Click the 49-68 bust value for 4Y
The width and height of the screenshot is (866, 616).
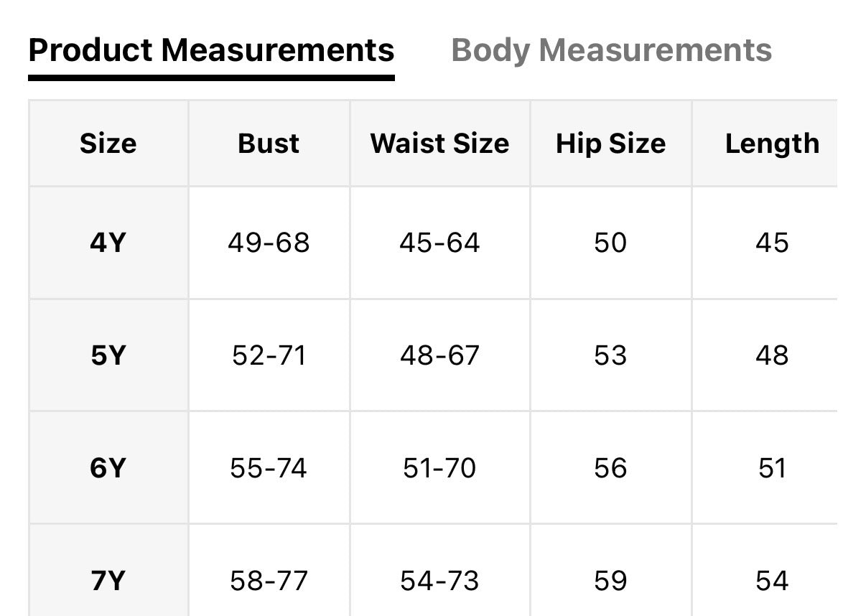(x=268, y=243)
